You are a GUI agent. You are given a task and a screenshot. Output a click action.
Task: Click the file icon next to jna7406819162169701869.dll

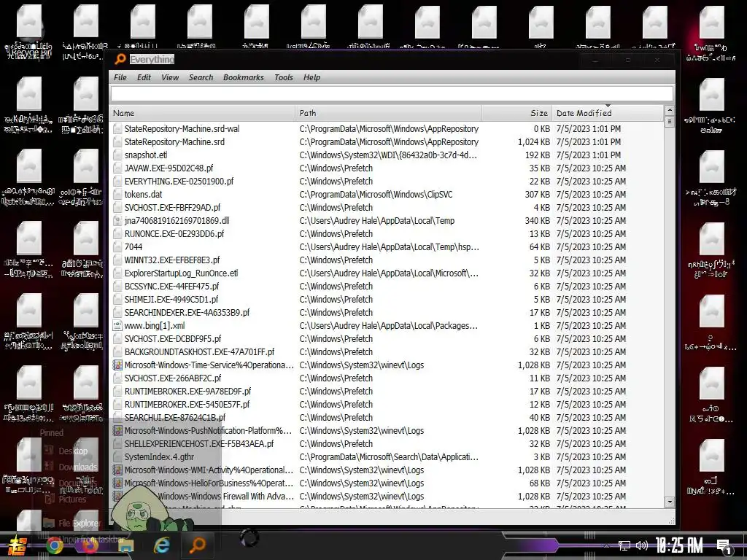pos(117,220)
